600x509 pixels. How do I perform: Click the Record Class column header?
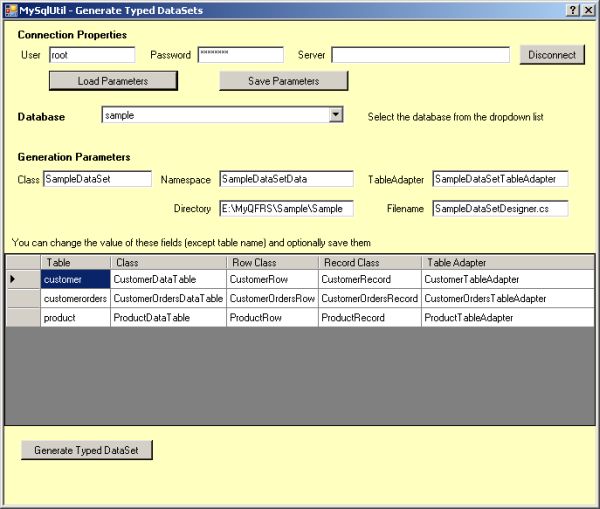370,263
